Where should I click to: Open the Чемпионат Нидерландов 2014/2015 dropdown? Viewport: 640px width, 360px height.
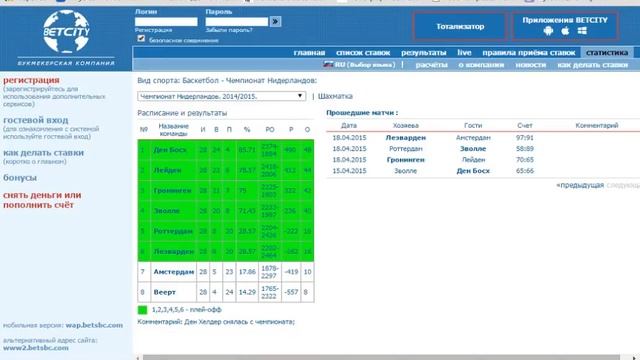click(222, 96)
